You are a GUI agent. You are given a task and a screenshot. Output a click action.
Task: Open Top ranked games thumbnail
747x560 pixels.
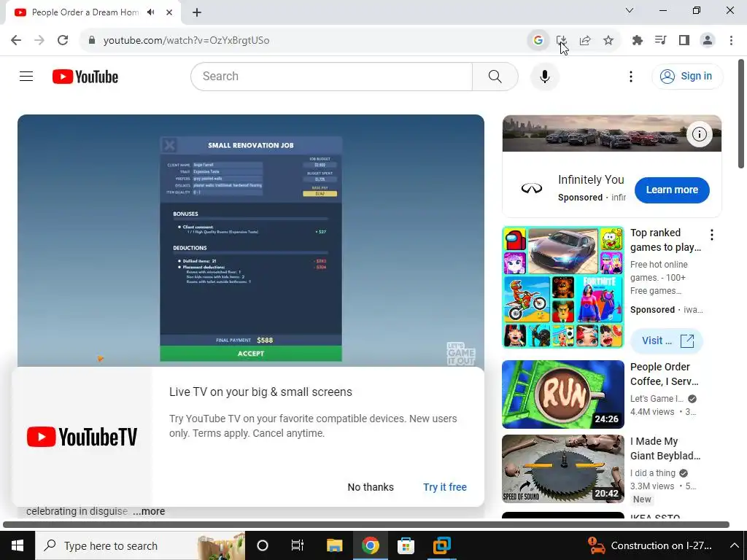[x=563, y=287]
